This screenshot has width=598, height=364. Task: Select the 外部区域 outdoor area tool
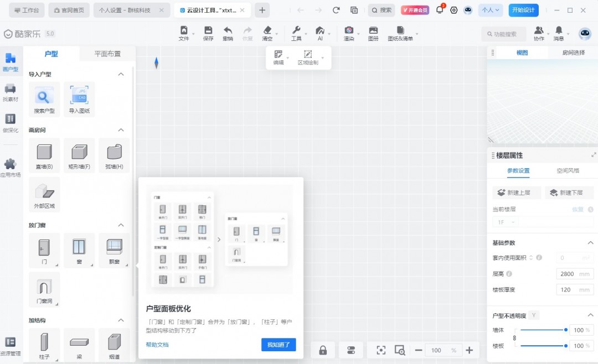click(x=44, y=194)
